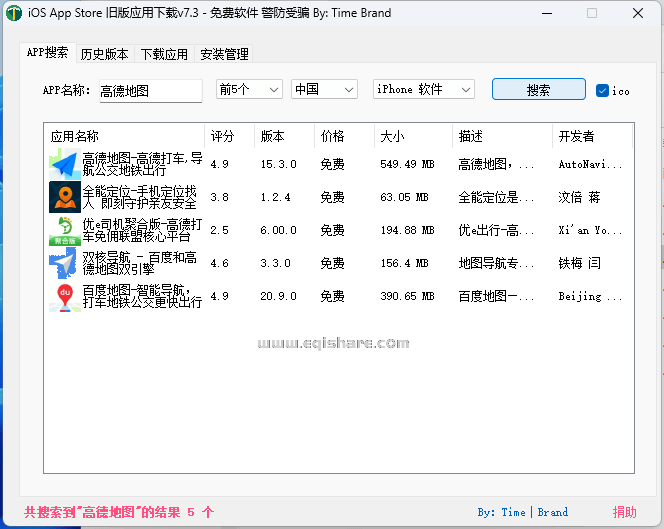
Task: Click rating cell 4.6
Action: pyautogui.click(x=219, y=263)
